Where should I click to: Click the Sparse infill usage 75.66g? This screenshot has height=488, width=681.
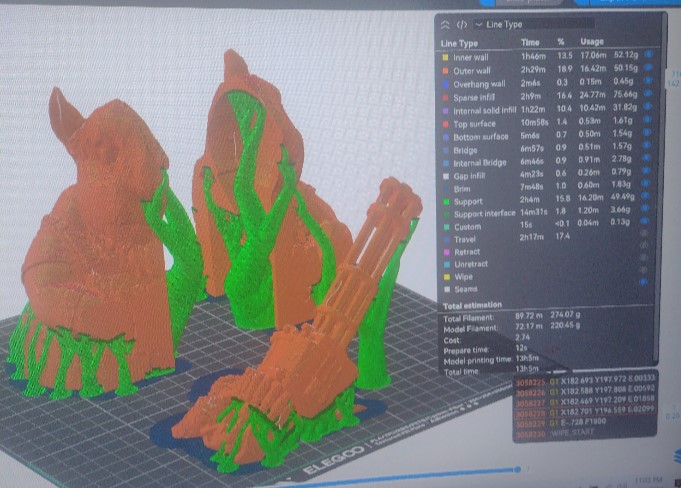coord(625,94)
